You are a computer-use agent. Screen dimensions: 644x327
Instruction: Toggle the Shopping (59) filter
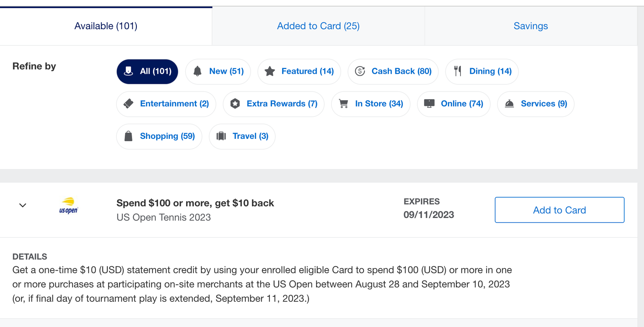(159, 136)
